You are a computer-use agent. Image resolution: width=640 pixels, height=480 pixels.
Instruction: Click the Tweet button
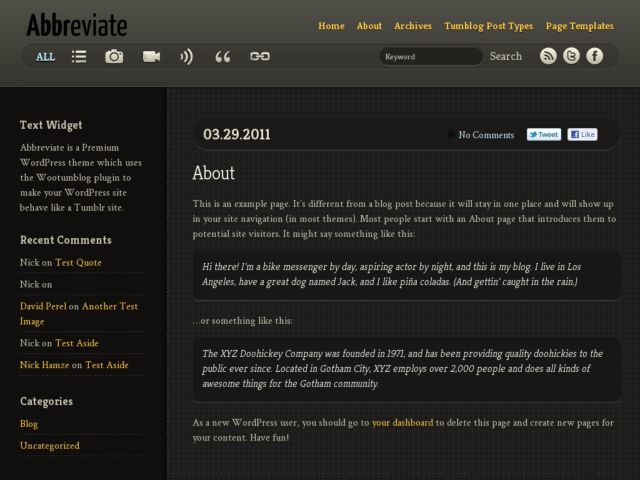pos(544,134)
